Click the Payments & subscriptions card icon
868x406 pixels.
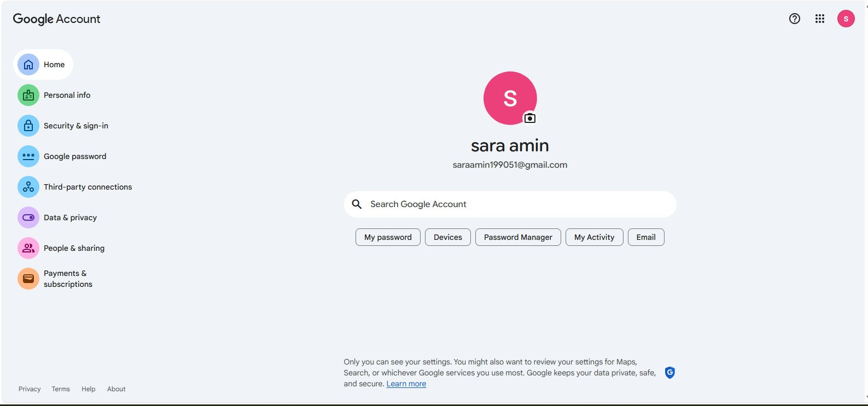click(x=28, y=279)
